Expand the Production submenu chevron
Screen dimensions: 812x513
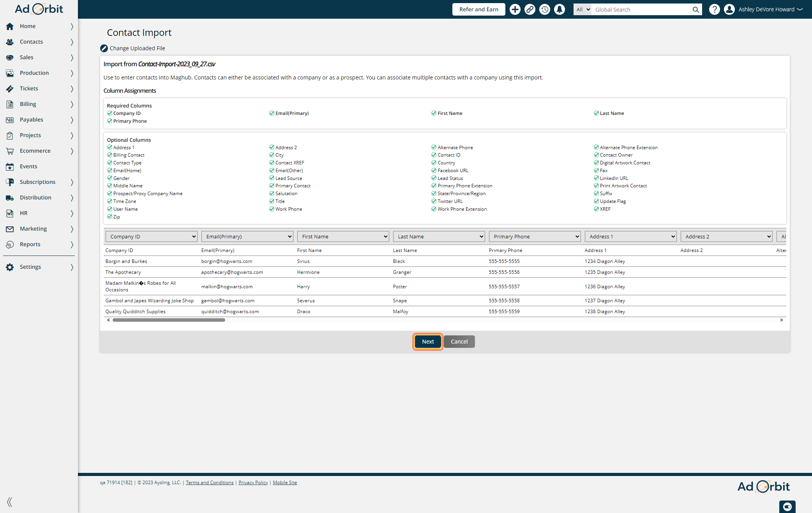coord(72,73)
